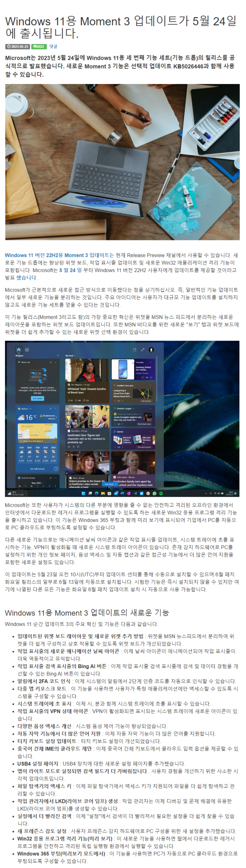246x868 pixels.
Task: Open the 댓글 comments link
Action: coord(54,47)
